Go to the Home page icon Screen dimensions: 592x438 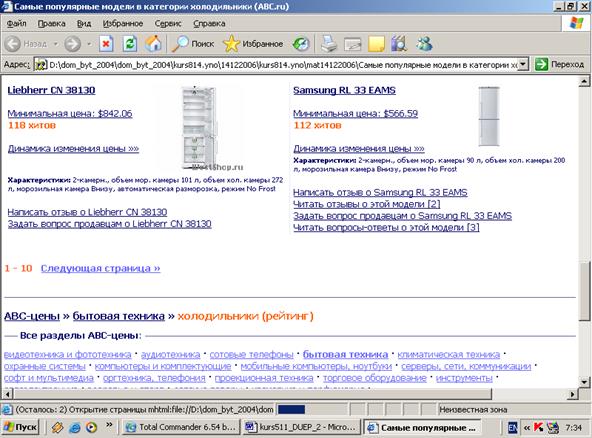153,44
